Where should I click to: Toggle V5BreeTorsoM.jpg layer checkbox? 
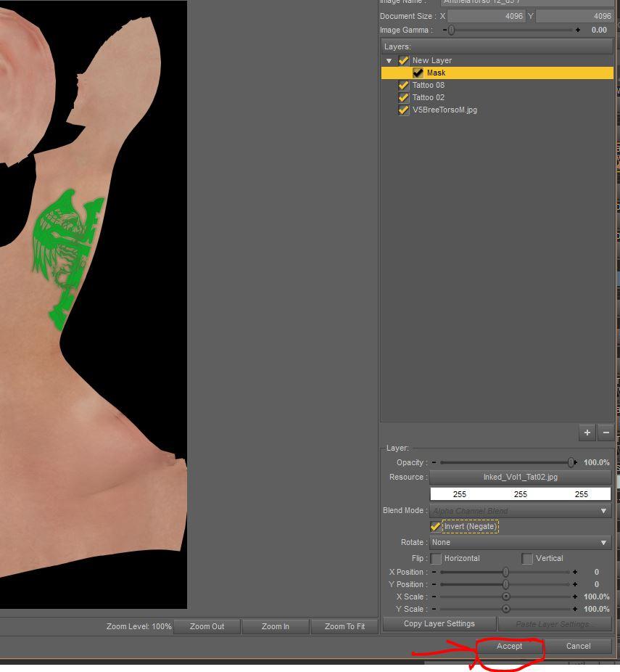pyautogui.click(x=403, y=110)
